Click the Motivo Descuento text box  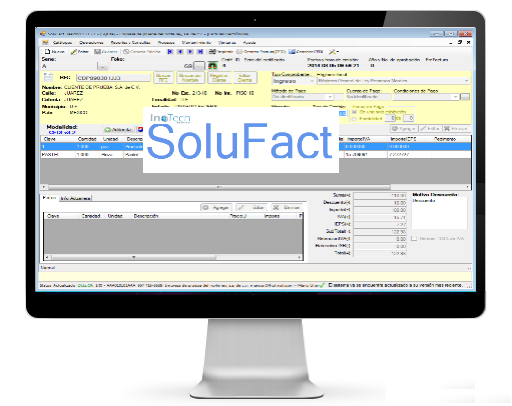coord(439,213)
